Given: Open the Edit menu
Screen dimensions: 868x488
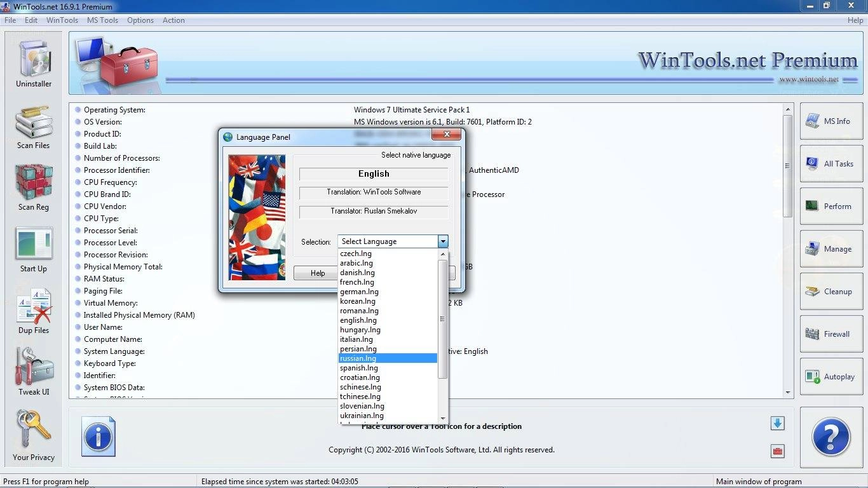Looking at the screenshot, I should [x=31, y=20].
